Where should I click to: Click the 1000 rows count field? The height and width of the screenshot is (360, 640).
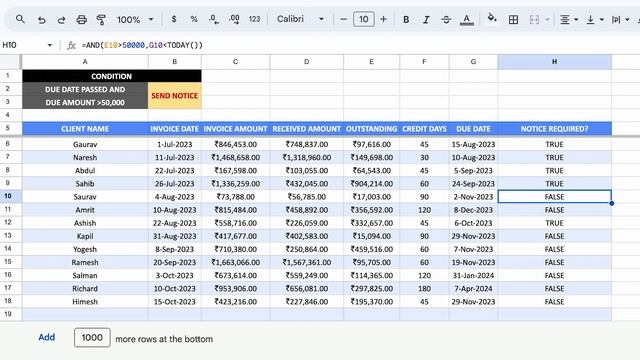pos(92,338)
